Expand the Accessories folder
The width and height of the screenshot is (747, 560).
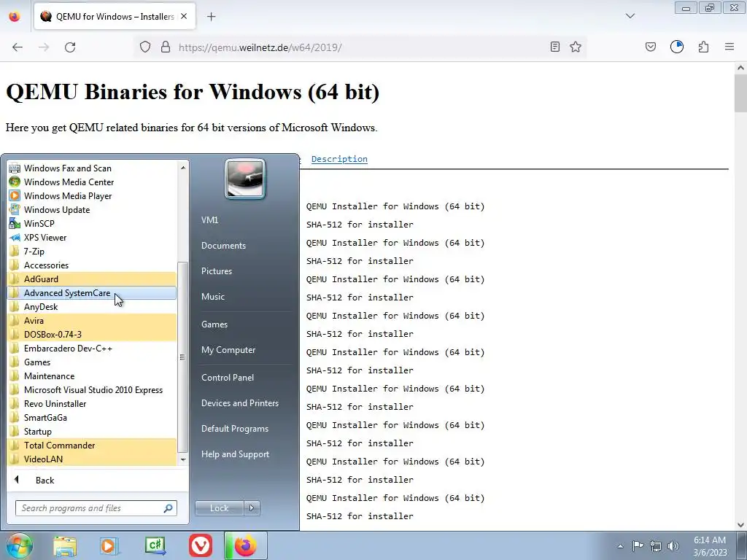92,265
